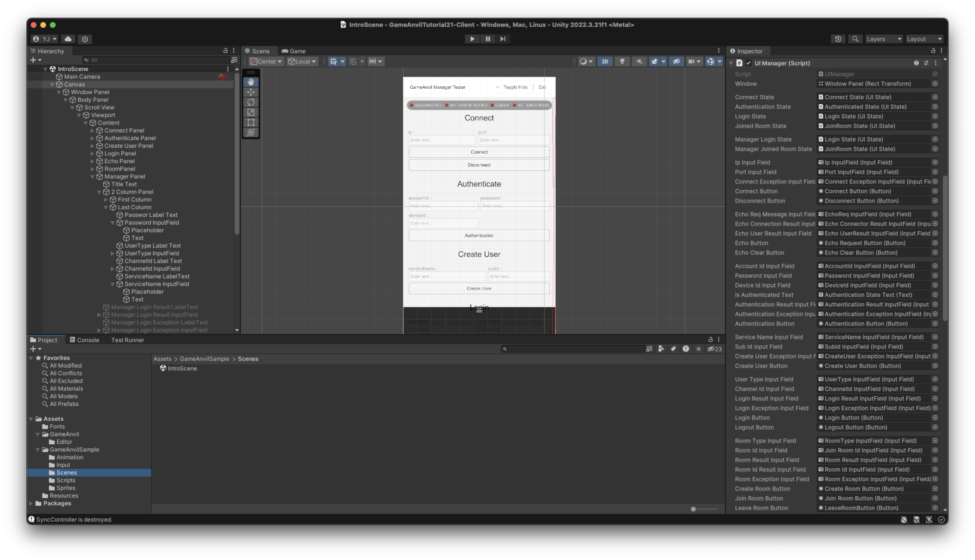
Task: Open object picker for Login Button field
Action: 935,418
